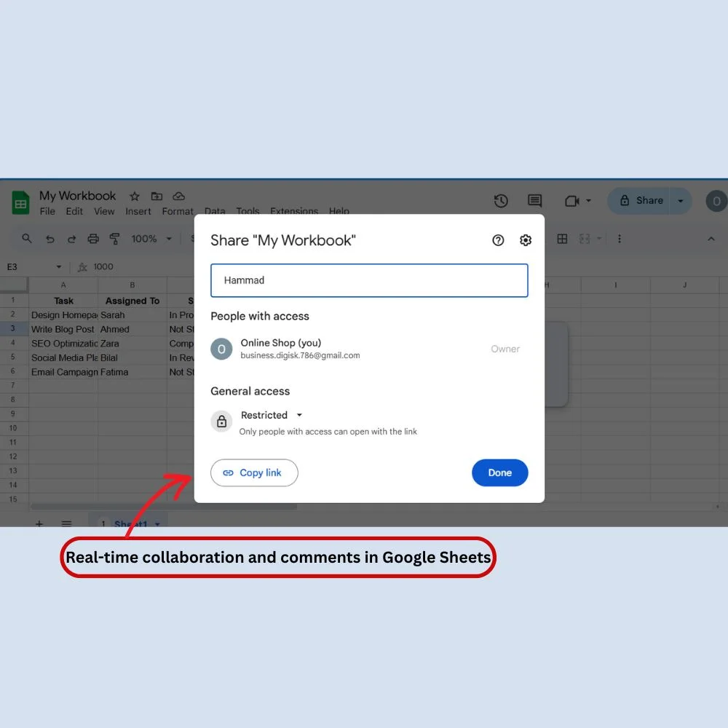Click the move to folder icon
Image resolution: width=728 pixels, height=728 pixels.
pos(157,196)
